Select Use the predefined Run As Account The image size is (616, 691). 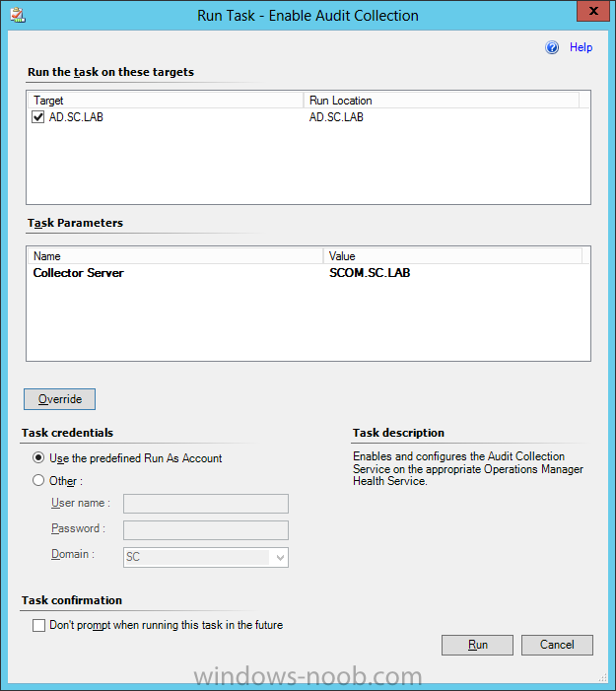point(38,458)
